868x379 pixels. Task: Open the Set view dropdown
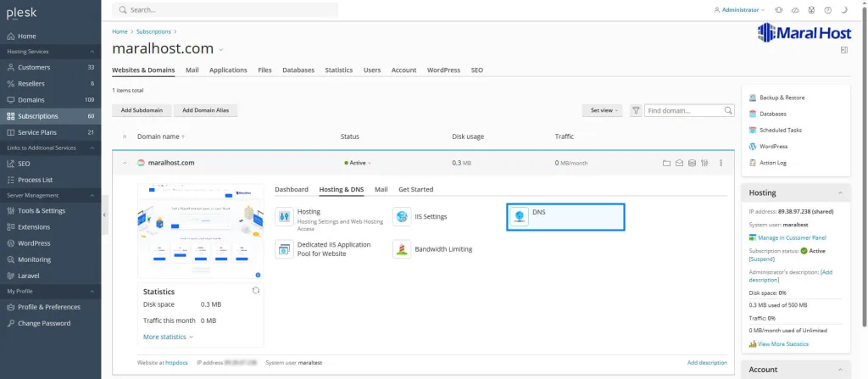[603, 110]
